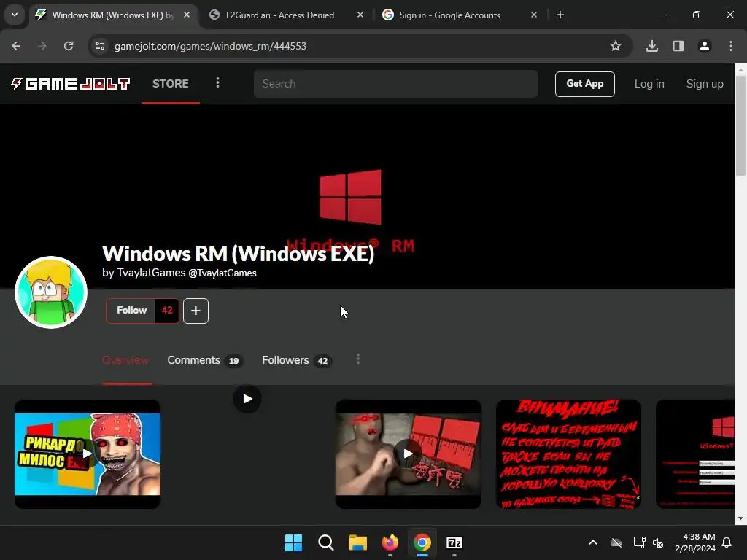Switch to the Followers tab
The image size is (747, 560).
click(296, 360)
